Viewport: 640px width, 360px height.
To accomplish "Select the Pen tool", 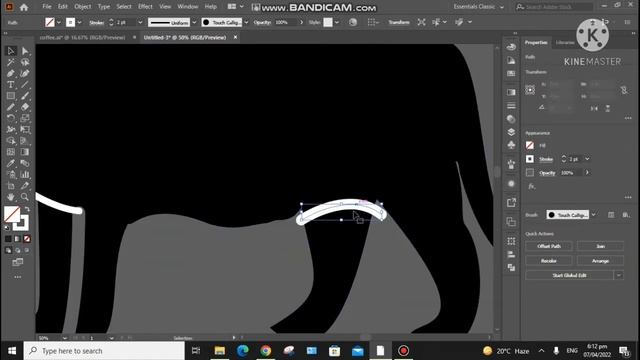I will click(x=11, y=73).
